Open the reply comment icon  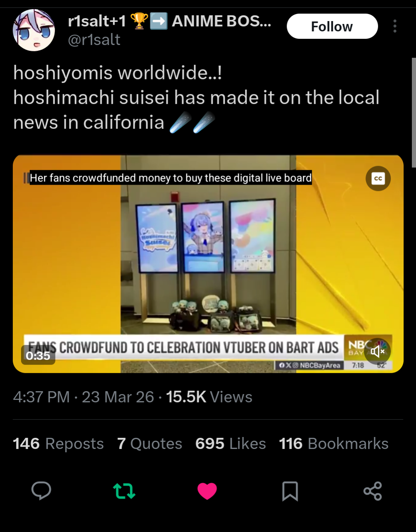(x=41, y=491)
